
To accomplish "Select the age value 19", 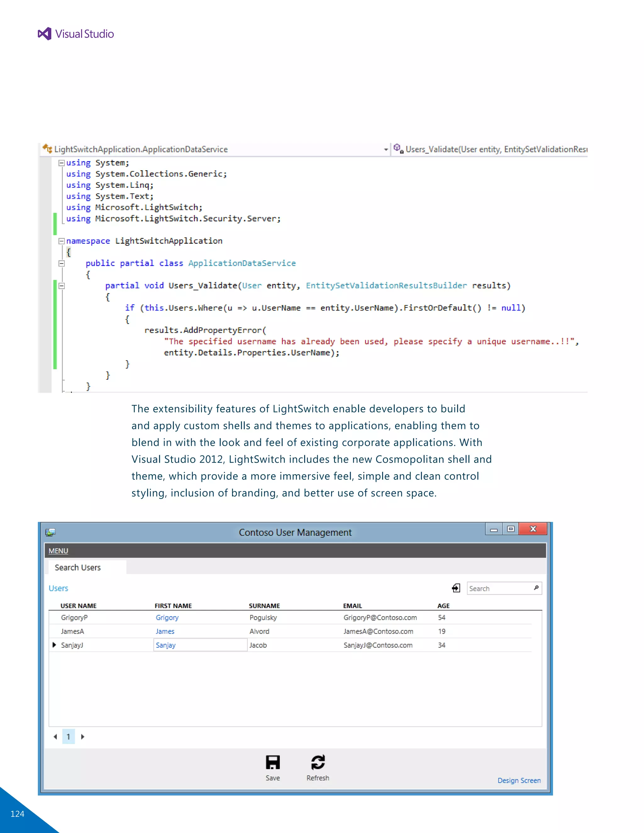I will (x=442, y=631).
